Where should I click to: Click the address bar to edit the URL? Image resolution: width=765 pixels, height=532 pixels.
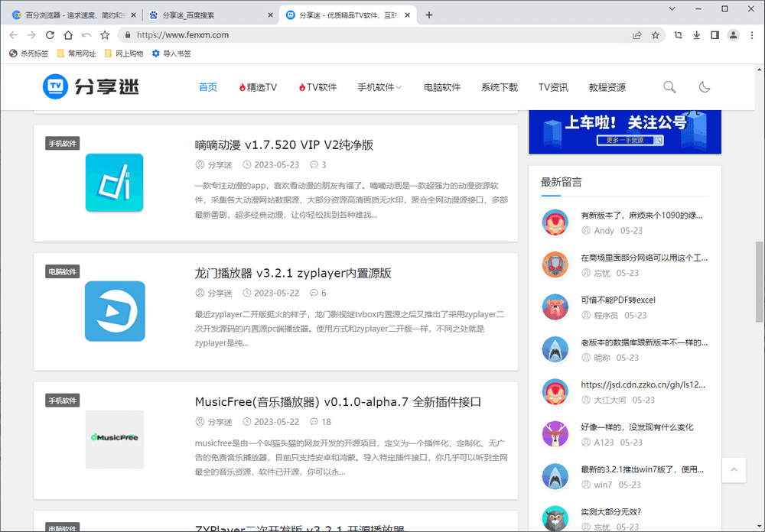tap(306, 34)
